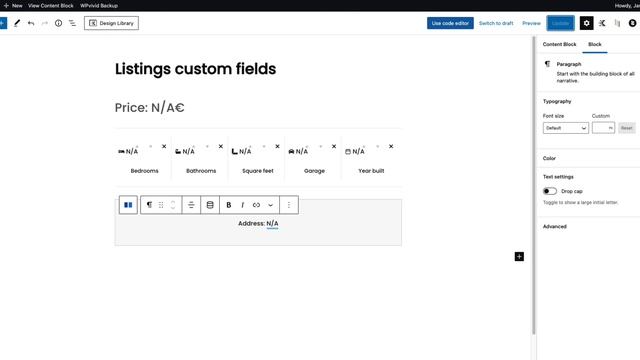Image resolution: width=640 pixels, height=360 pixels.
Task: Click Use code editor button
Action: tap(450, 23)
